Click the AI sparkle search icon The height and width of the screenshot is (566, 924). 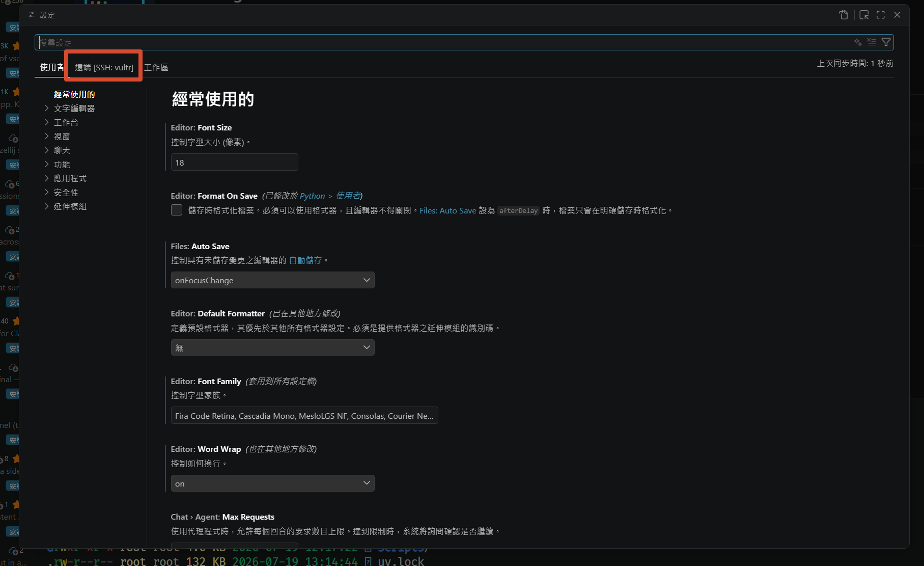coord(858,42)
